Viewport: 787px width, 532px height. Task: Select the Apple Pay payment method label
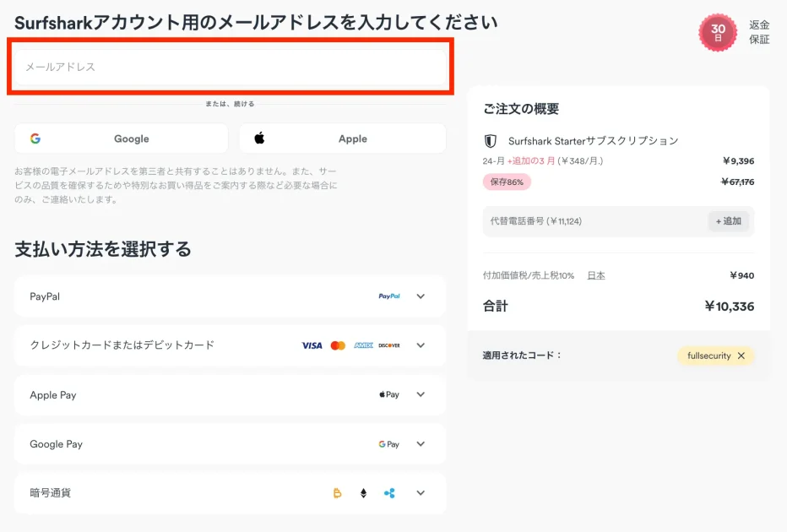52,395
